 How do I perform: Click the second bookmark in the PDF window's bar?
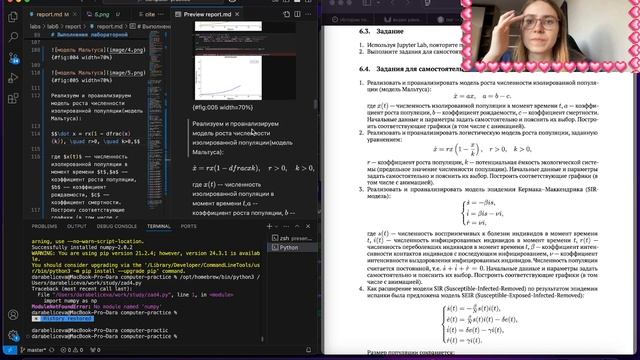point(401,19)
